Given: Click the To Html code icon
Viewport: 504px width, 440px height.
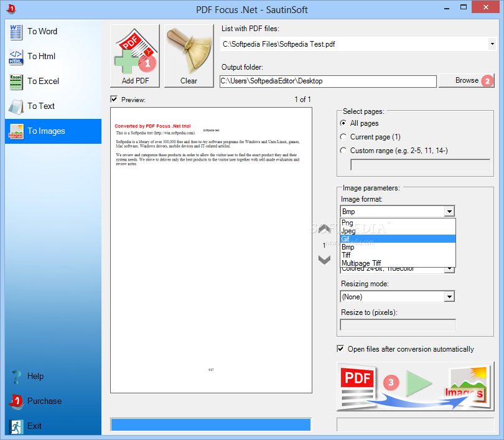Looking at the screenshot, I should pyautogui.click(x=16, y=57).
